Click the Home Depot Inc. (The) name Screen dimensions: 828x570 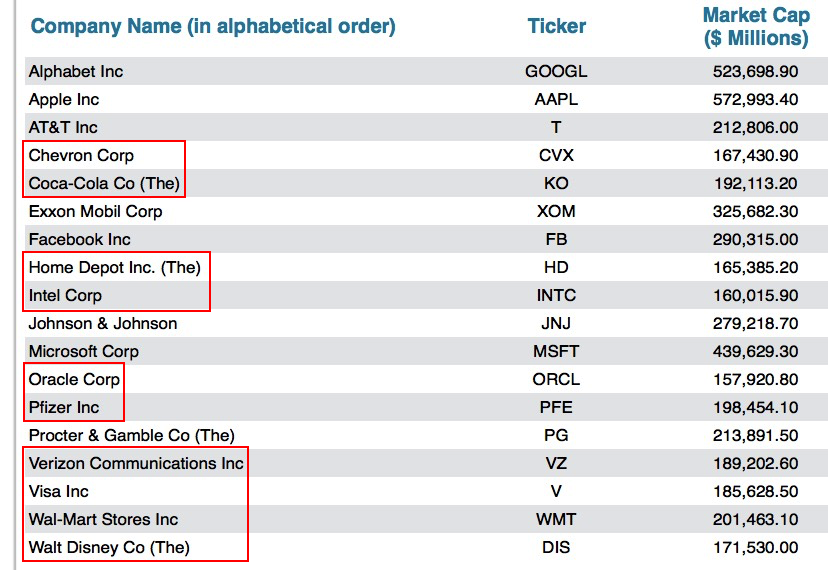click(114, 268)
